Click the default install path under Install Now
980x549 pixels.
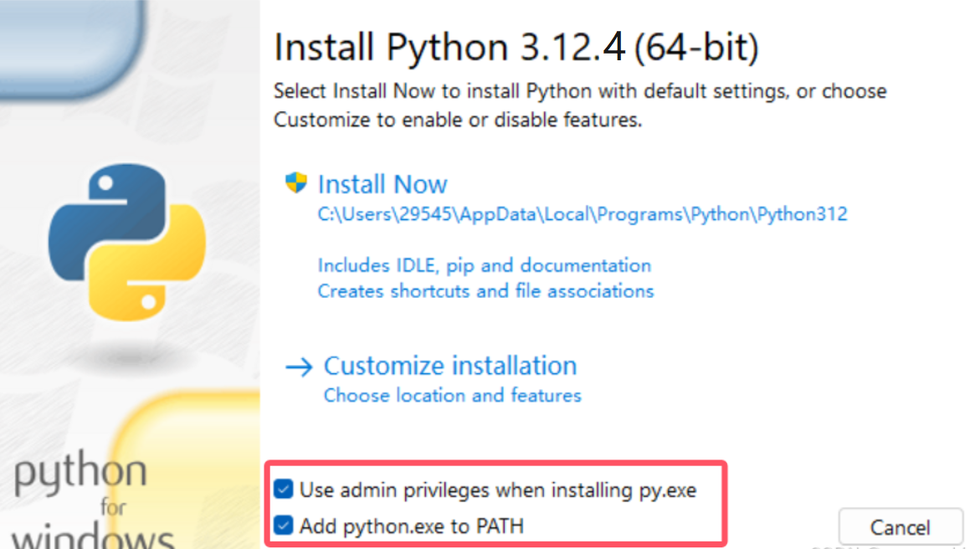(582, 214)
